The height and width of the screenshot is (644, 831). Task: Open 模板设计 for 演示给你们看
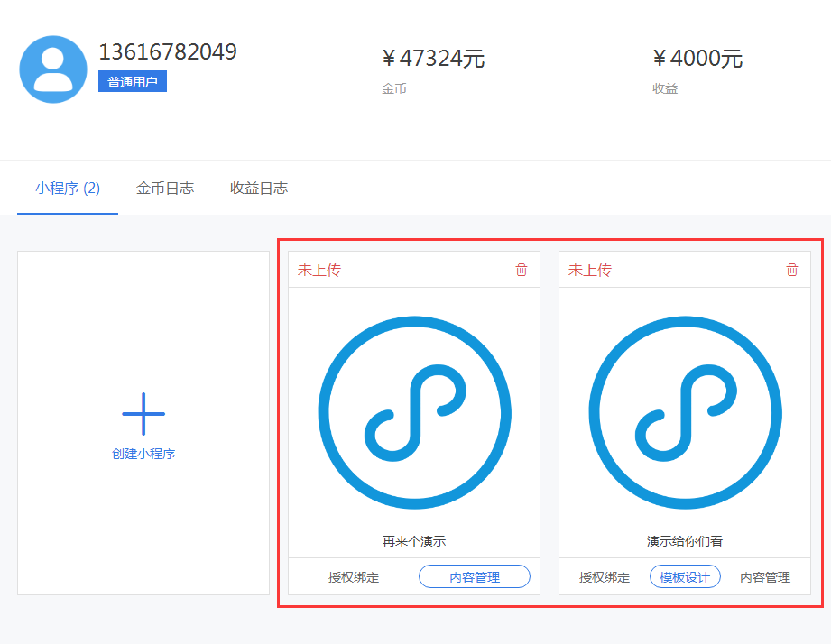click(x=685, y=577)
